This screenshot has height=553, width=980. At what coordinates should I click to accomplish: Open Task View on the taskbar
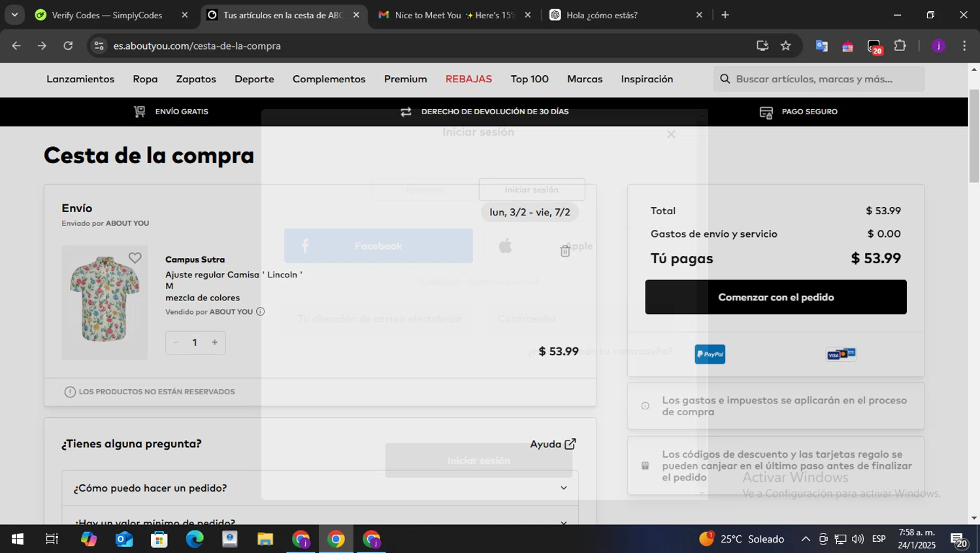pyautogui.click(x=52, y=539)
